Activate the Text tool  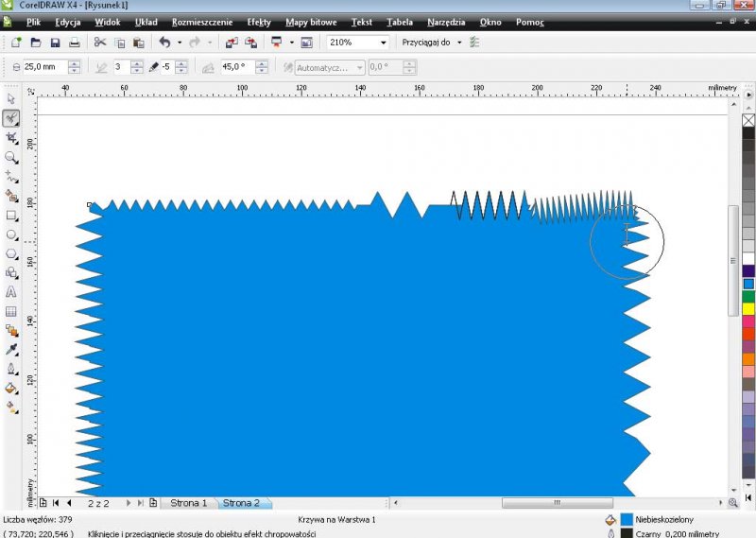[x=11, y=292]
